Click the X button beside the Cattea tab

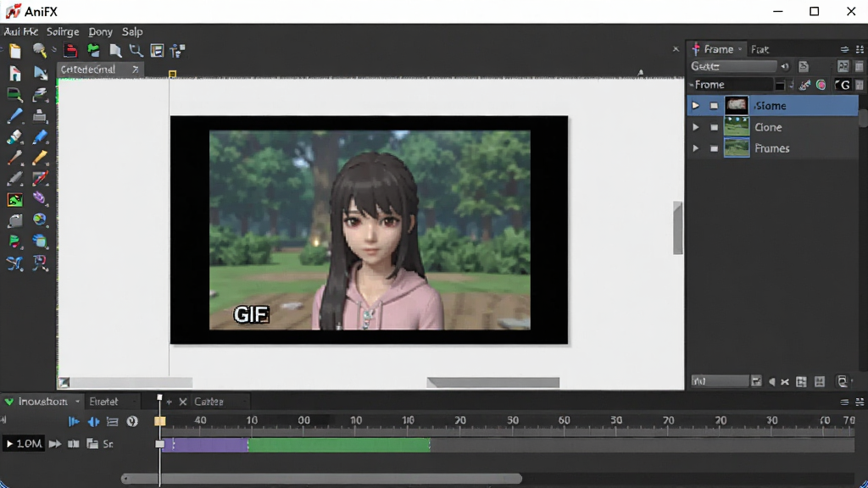tap(183, 402)
